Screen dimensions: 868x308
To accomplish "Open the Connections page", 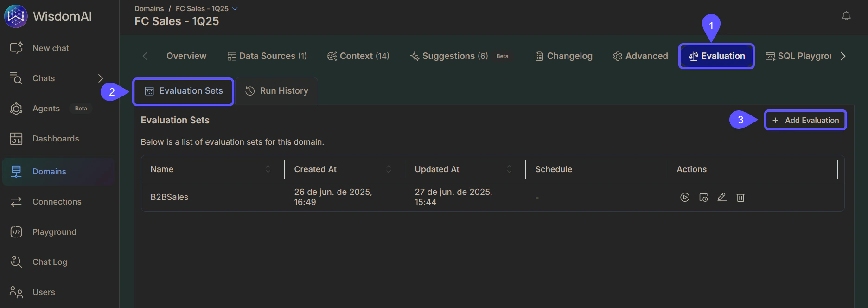I will (57, 202).
